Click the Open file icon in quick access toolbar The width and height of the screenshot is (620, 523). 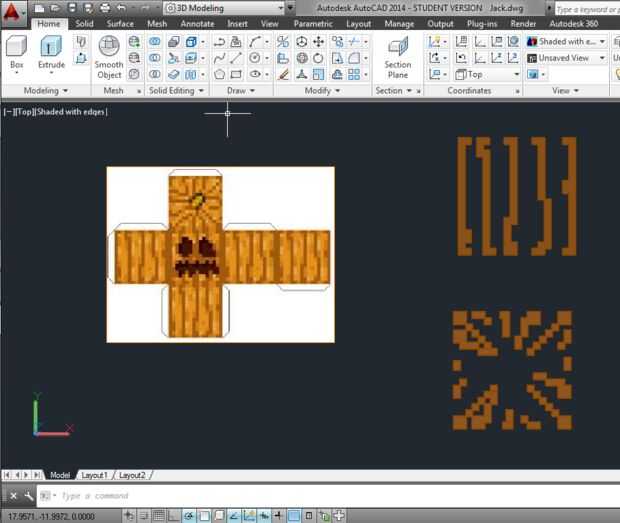pos(55,8)
